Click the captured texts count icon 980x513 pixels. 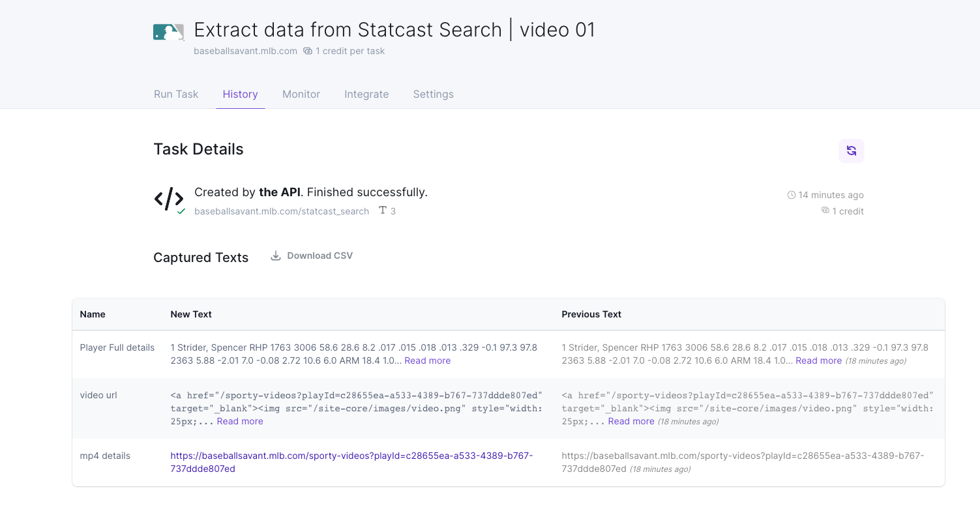point(383,211)
